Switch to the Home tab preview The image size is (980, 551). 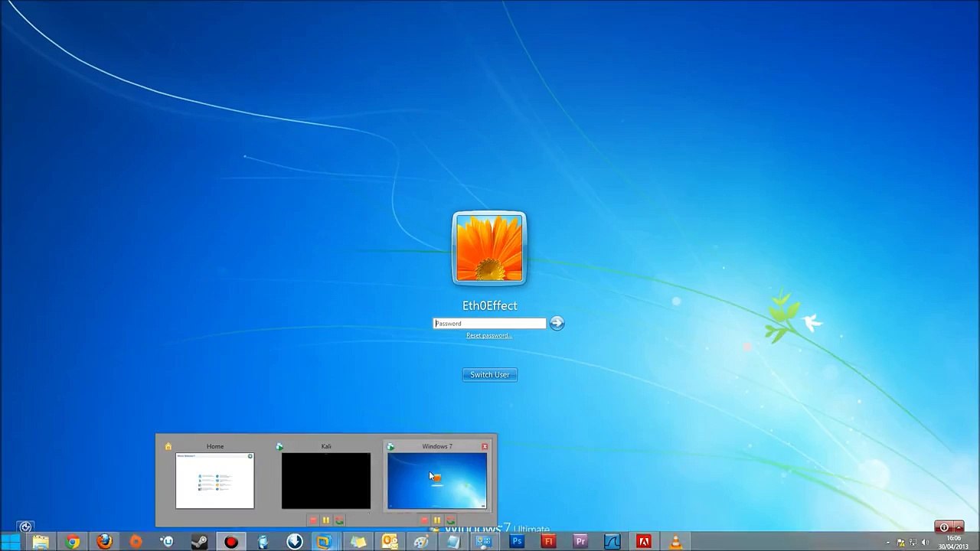coord(215,481)
